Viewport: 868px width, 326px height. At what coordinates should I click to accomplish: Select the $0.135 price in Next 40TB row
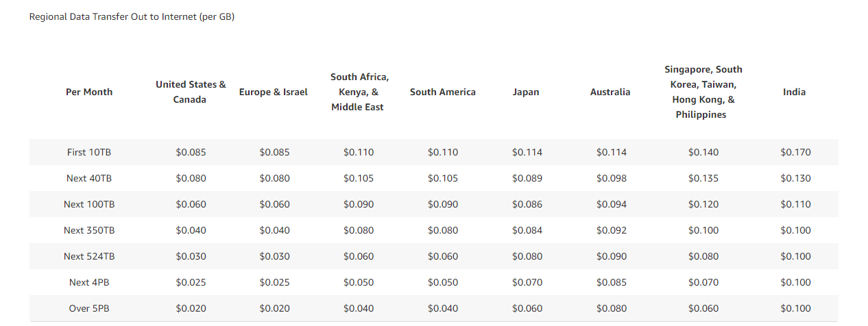(x=703, y=178)
